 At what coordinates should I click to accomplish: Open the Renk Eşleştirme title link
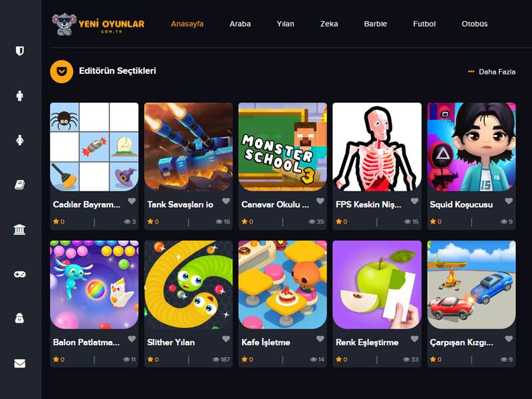(x=367, y=342)
